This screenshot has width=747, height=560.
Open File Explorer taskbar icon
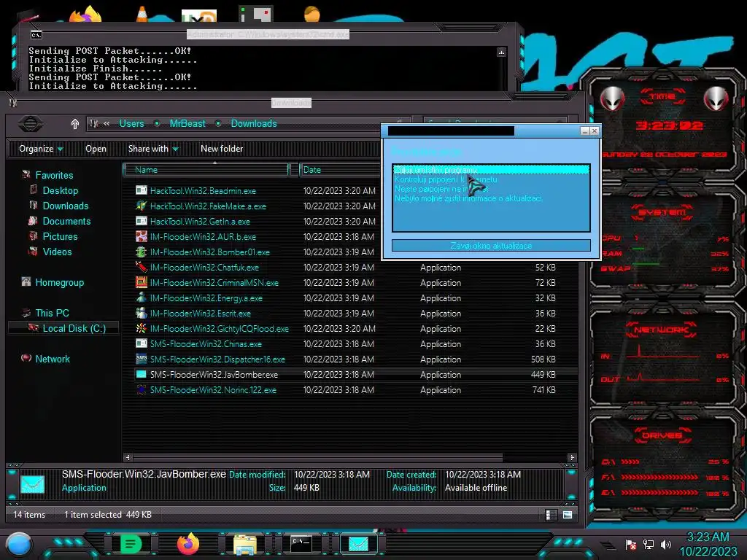[245, 544]
